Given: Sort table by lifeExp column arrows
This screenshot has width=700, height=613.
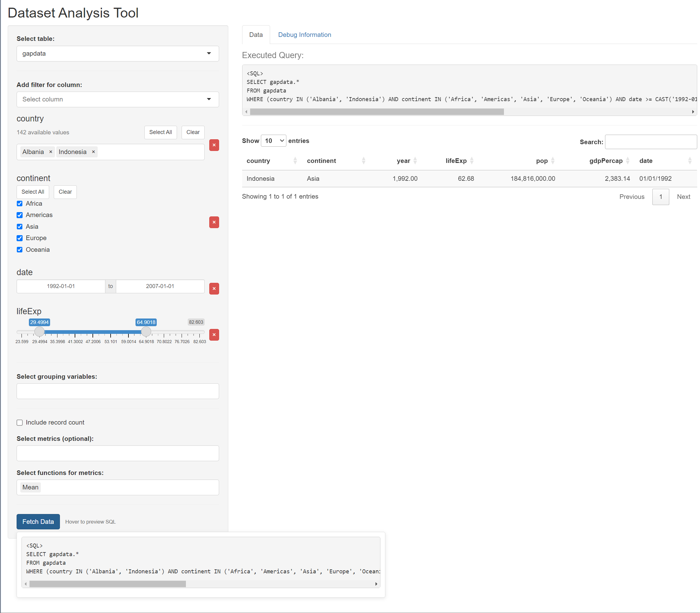Looking at the screenshot, I should (x=472, y=161).
